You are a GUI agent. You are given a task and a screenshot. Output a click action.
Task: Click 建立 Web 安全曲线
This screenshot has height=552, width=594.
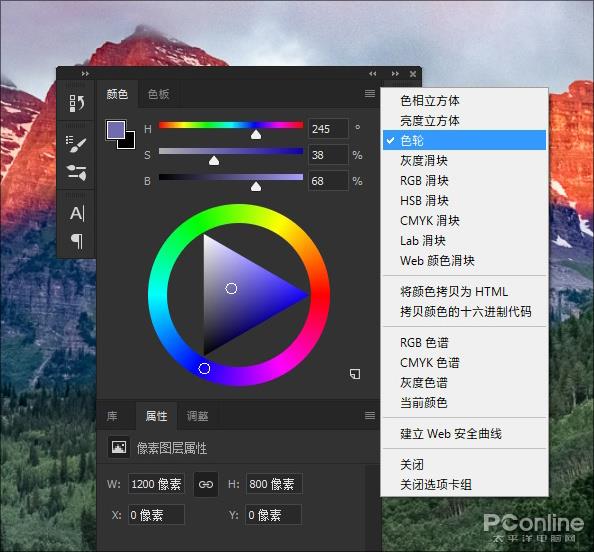point(464,433)
